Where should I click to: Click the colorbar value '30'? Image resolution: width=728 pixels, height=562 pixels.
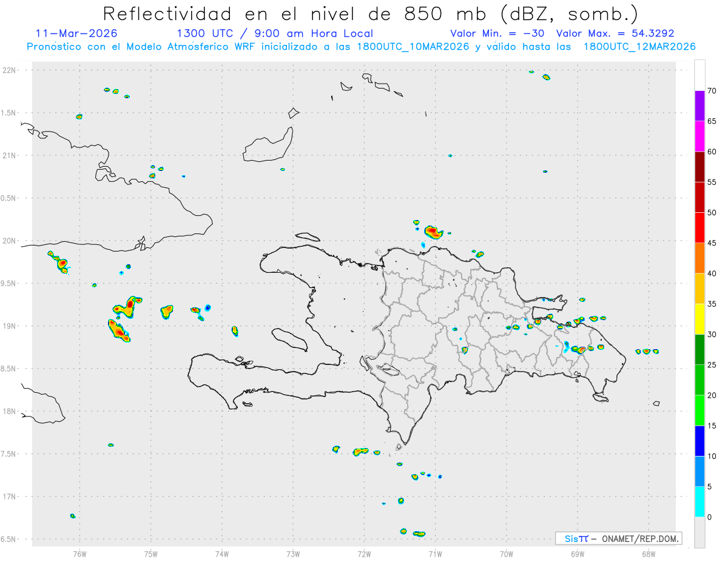click(x=712, y=335)
